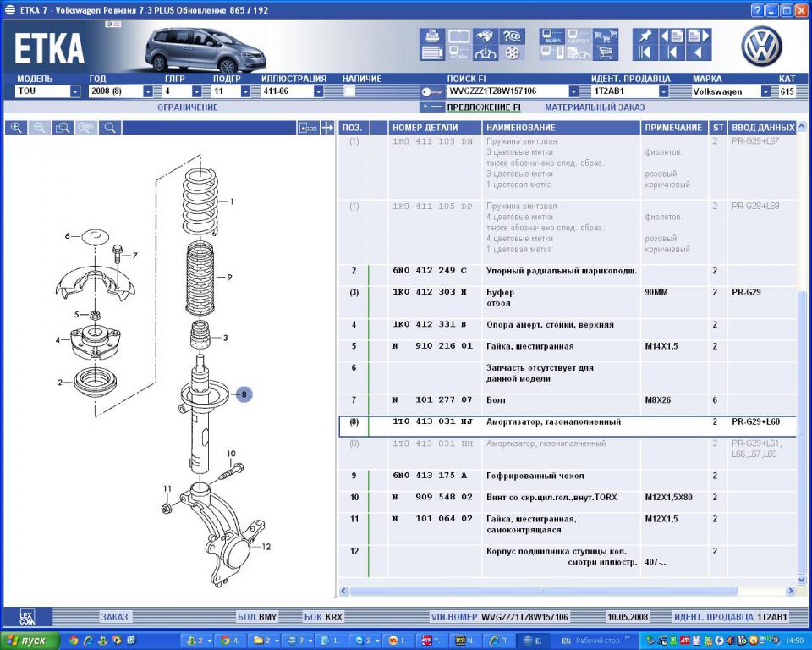This screenshot has width=812, height=650.
Task: Click the keyboard-style list icon below the printer
Action: click(x=432, y=52)
